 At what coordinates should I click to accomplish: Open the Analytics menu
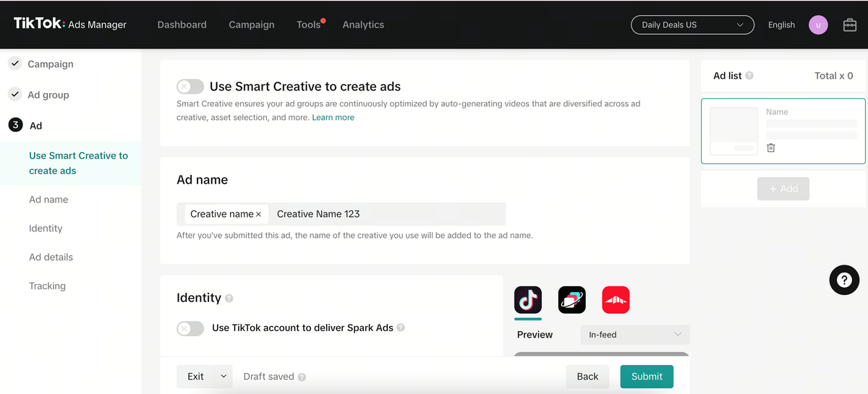(363, 25)
